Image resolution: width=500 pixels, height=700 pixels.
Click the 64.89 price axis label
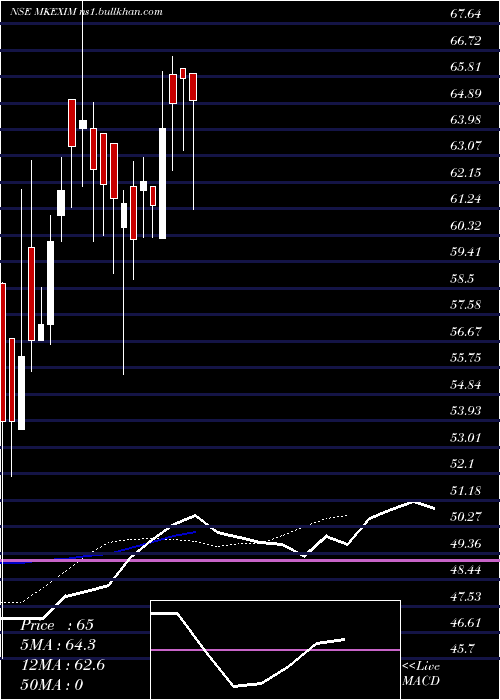coord(466,93)
